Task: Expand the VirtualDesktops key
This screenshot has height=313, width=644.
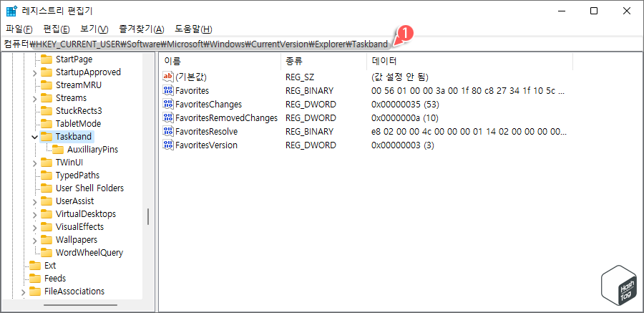Action: [x=35, y=214]
